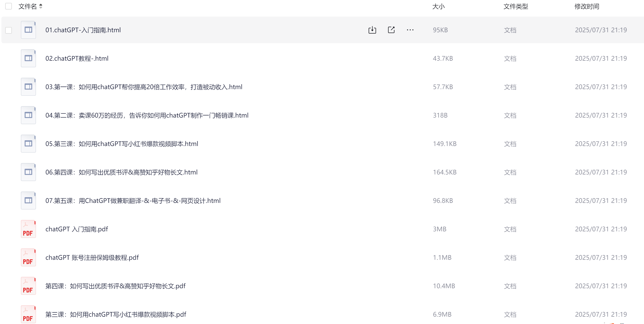The image size is (644, 324).
Task: Open 04.第二课 卖课60万的经历 html
Action: coord(147,115)
